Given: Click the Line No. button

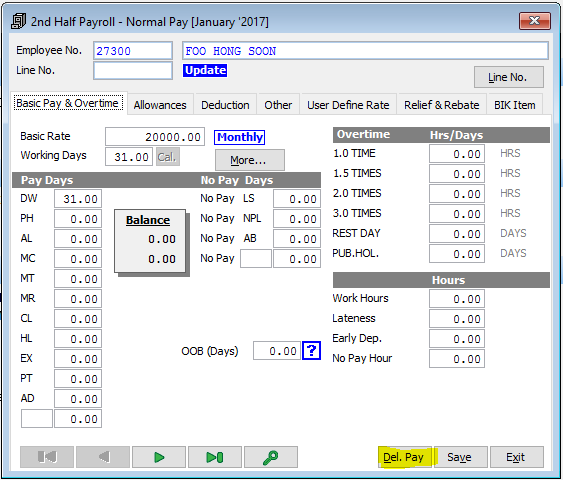Looking at the screenshot, I should click(509, 77).
